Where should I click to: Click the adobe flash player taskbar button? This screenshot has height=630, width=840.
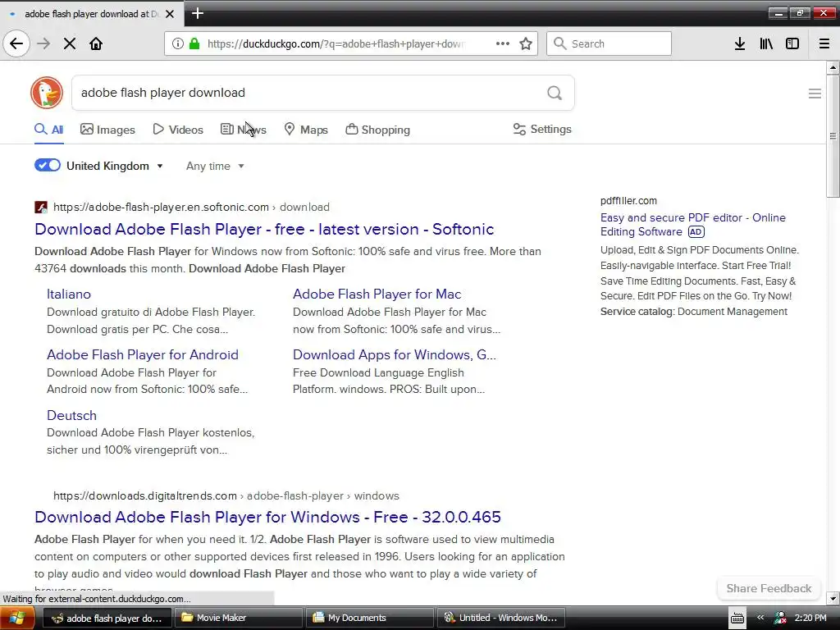107,618
